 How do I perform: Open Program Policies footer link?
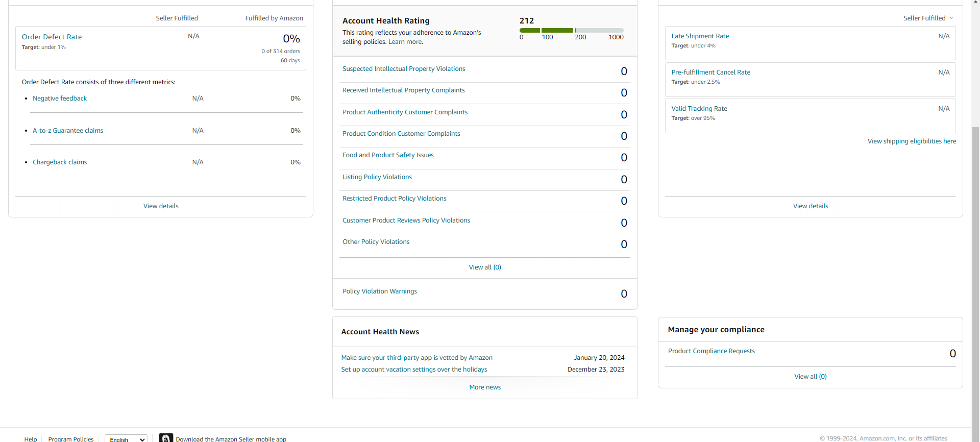click(x=71, y=439)
